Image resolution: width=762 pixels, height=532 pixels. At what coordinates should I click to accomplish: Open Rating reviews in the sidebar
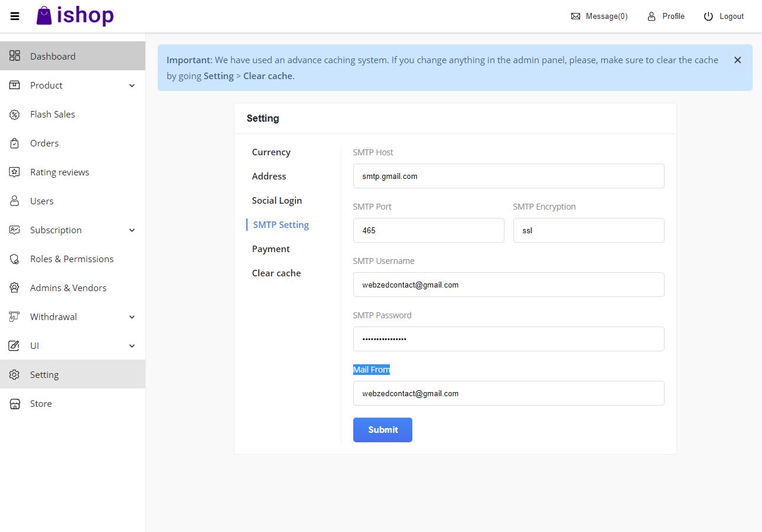click(59, 172)
